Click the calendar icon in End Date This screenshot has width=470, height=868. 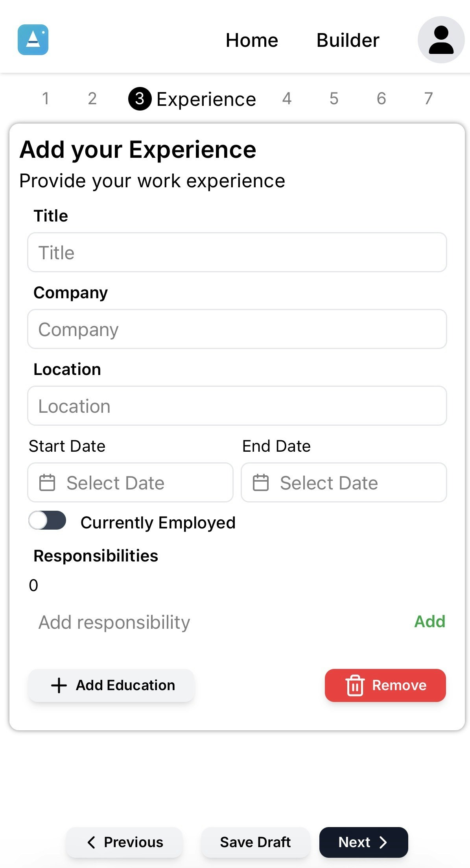260,483
